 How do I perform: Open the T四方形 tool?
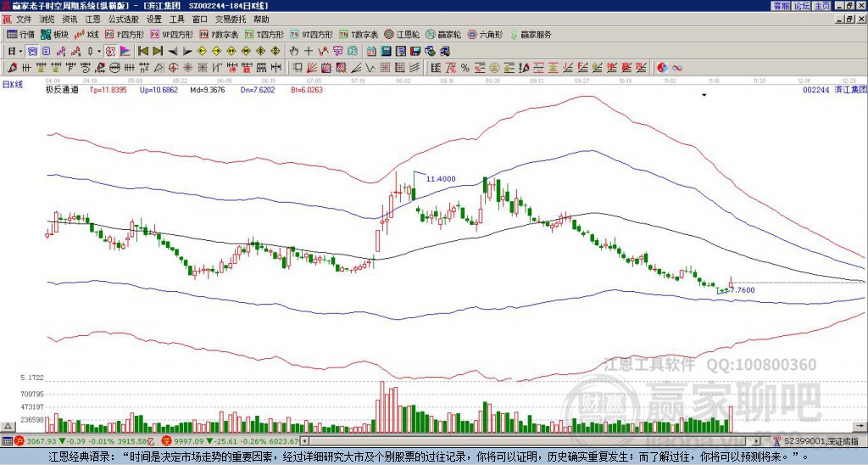[264, 34]
